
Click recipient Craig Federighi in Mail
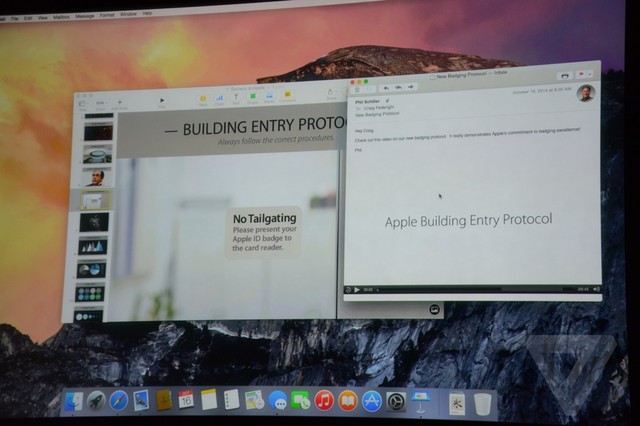tap(379, 108)
